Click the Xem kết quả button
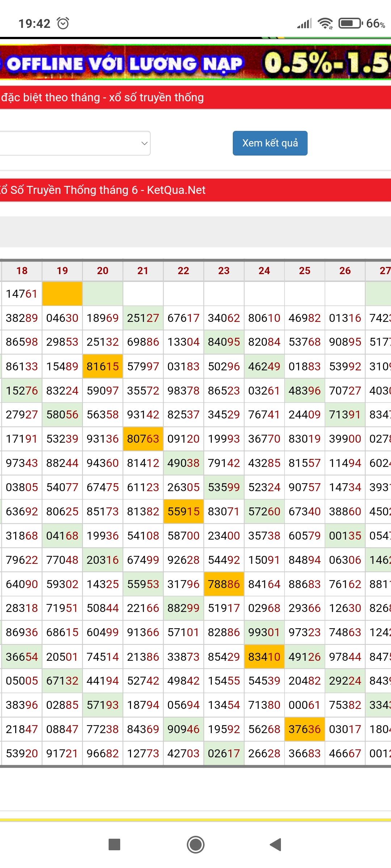 coord(270,143)
